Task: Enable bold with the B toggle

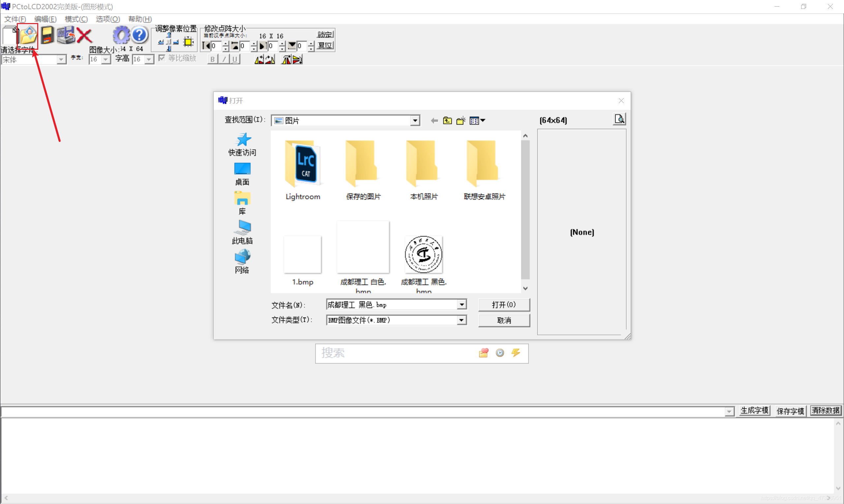Action: [212, 59]
